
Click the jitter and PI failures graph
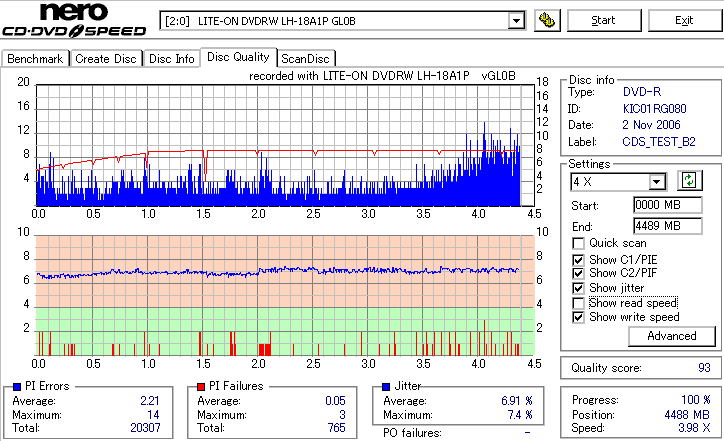pos(285,296)
